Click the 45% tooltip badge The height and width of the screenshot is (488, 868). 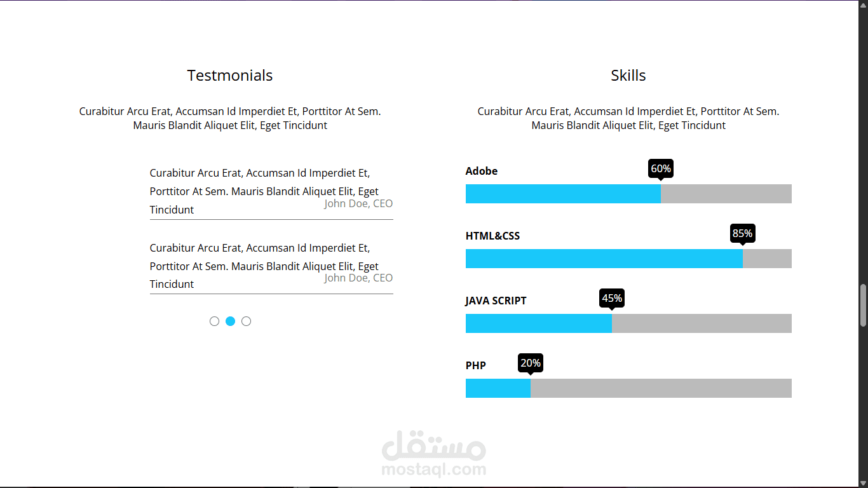click(x=611, y=298)
